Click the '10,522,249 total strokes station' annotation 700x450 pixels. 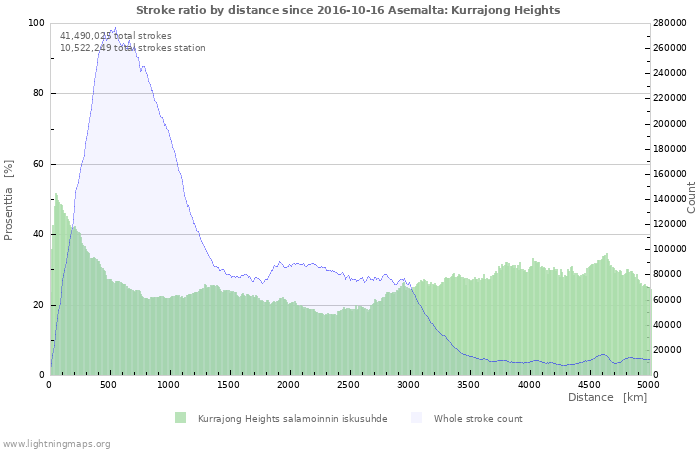pos(132,48)
